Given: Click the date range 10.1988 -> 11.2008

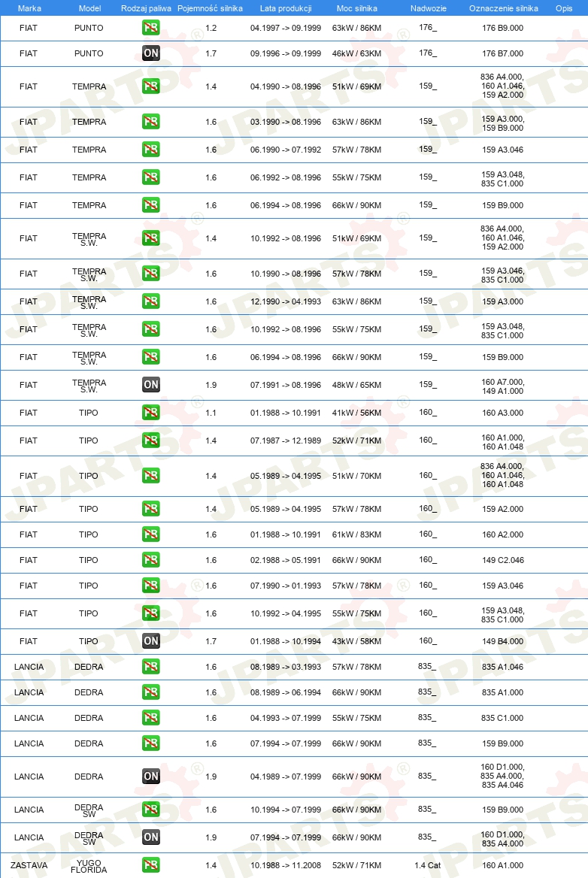Looking at the screenshot, I should [286, 865].
